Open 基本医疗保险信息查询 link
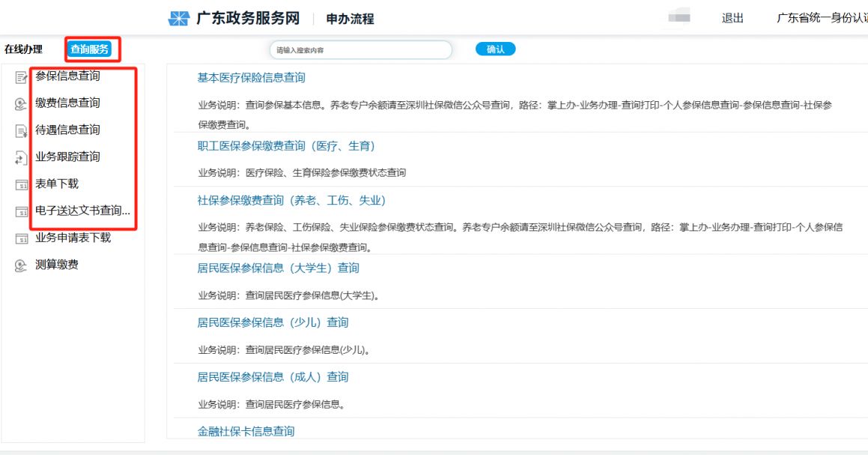 (x=251, y=78)
